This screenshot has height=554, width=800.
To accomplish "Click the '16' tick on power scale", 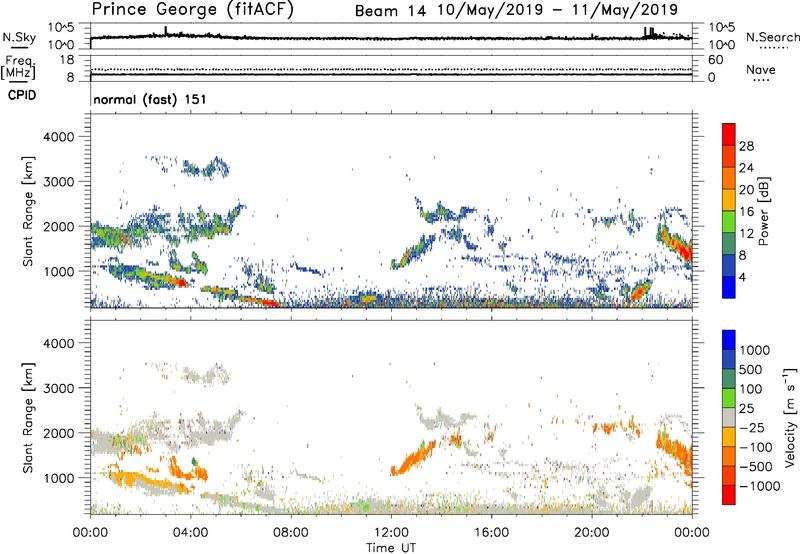I will pos(746,212).
